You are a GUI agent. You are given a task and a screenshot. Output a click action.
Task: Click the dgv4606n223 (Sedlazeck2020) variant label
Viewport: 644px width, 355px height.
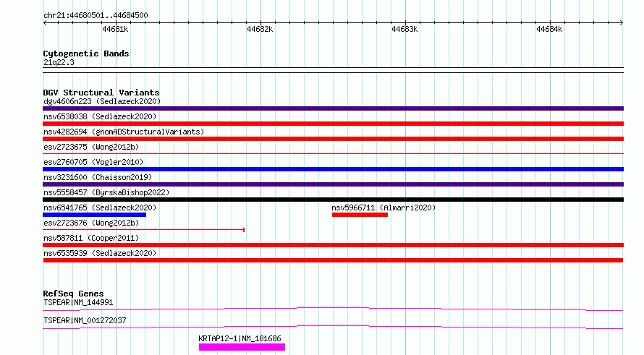(x=102, y=101)
